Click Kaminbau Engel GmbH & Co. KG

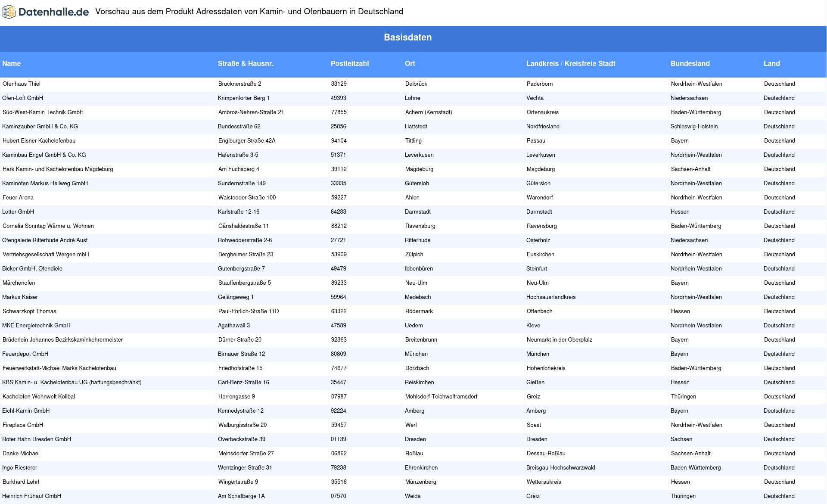click(x=44, y=155)
